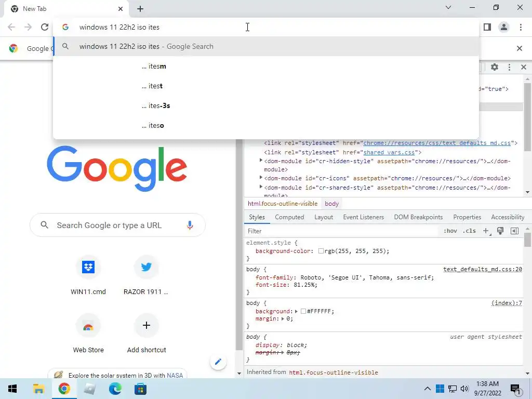Image resolution: width=532 pixels, height=399 pixels.
Task: Expand the cr-hidden-style dom-module node
Action: tap(261, 160)
